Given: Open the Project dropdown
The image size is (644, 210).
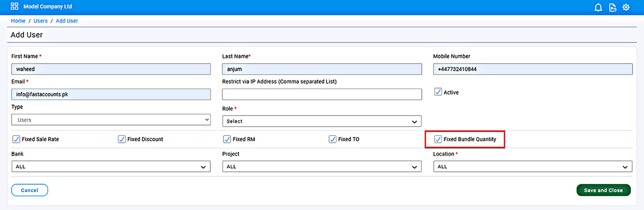Looking at the screenshot, I should (322, 166).
